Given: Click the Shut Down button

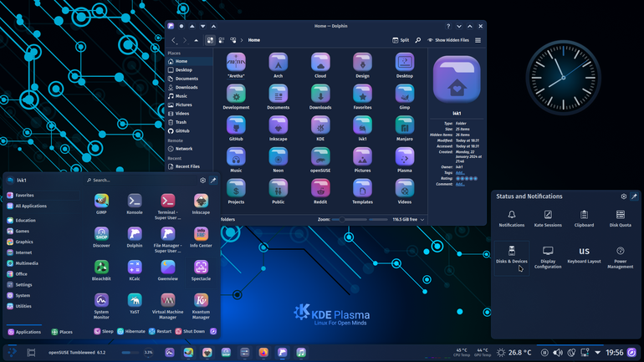Looking at the screenshot, I should click(x=190, y=331).
